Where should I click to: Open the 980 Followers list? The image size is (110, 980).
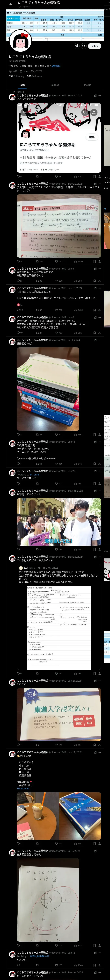tap(35, 76)
